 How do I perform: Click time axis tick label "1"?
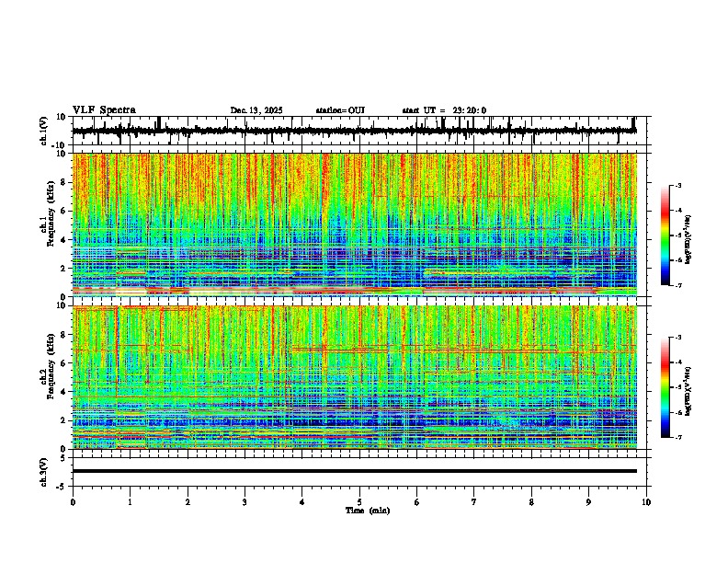[x=130, y=502]
